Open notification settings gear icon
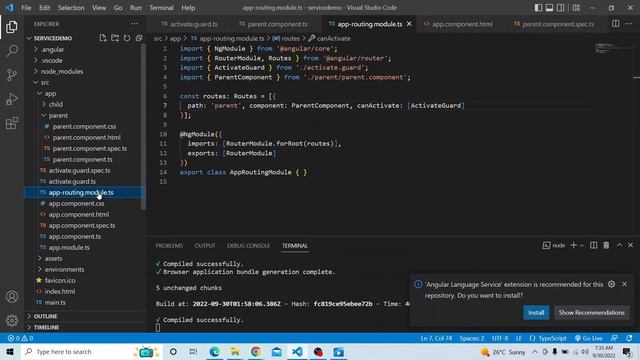The height and width of the screenshot is (360, 640). [611, 284]
